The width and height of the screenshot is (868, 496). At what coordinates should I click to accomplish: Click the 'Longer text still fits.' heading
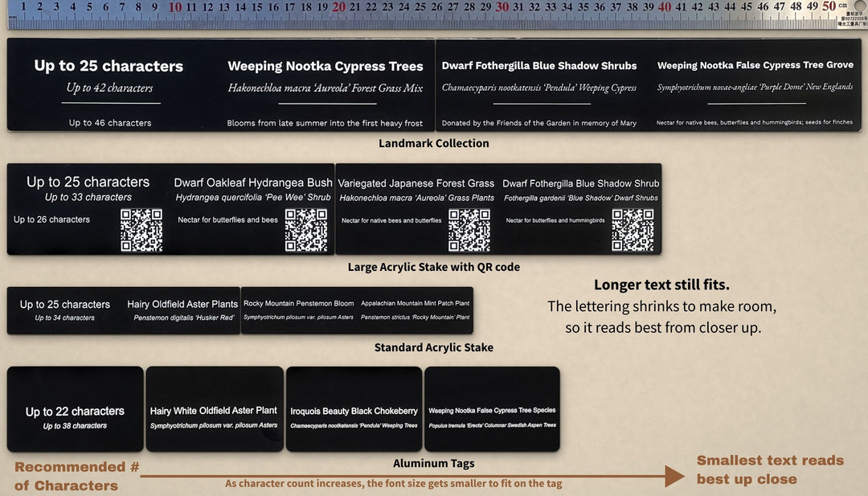(661, 285)
